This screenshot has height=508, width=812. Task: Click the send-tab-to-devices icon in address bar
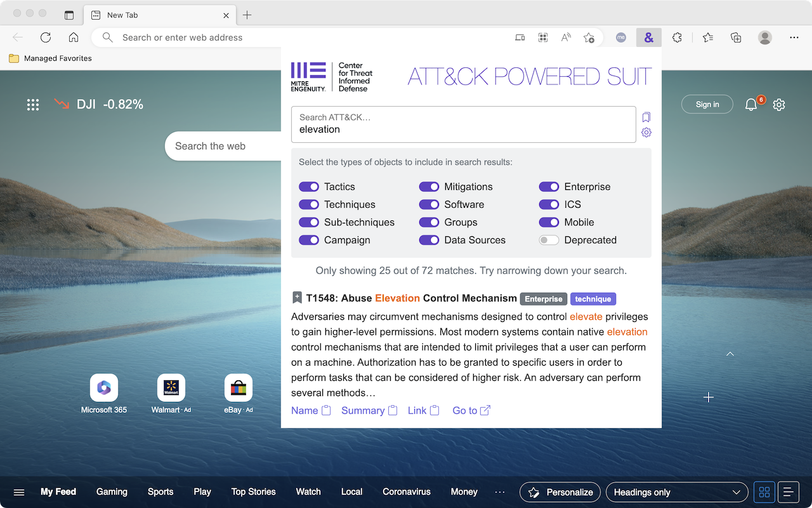[520, 37]
